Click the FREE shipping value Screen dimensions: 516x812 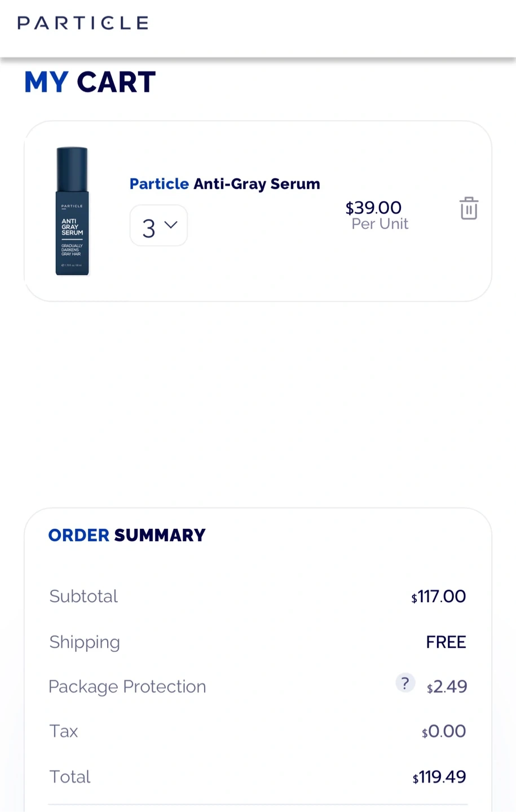pyautogui.click(x=446, y=642)
